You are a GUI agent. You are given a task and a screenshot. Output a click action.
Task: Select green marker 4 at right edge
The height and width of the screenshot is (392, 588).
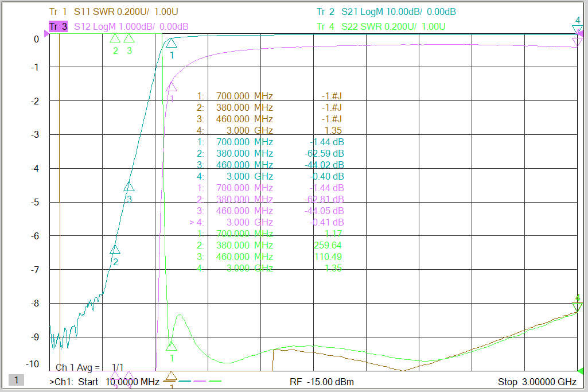[x=577, y=307]
